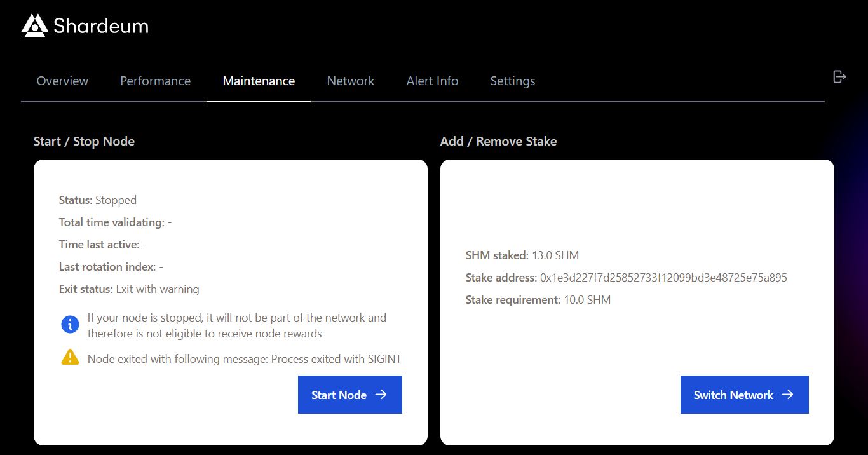
Task: Click the Shardeum triangle emblem only
Action: pyautogui.click(x=34, y=25)
